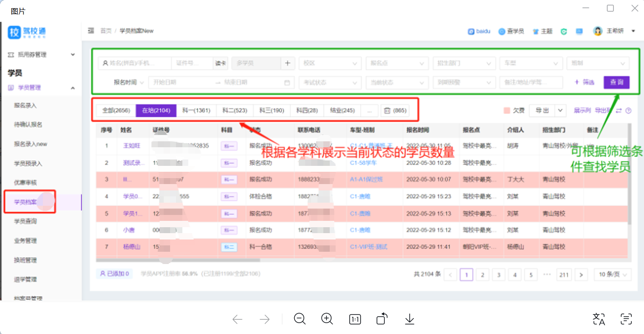Select the 全部(2656) tab
Viewport: 644px width, 334px height.
[x=116, y=110]
